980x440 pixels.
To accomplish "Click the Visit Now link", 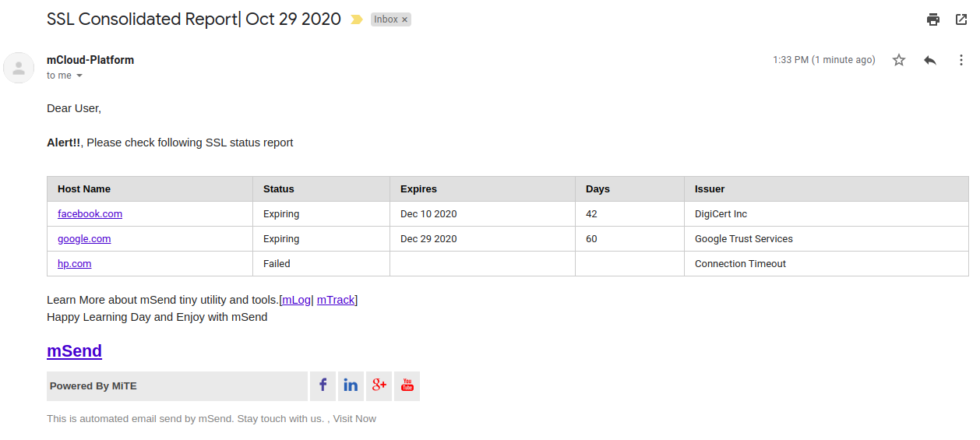I will [354, 419].
